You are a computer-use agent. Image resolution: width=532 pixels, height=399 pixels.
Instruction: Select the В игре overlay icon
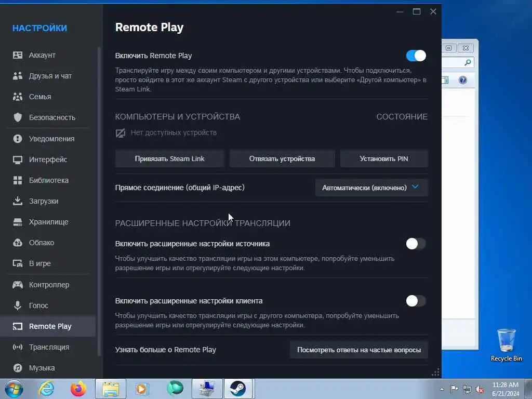point(18,263)
